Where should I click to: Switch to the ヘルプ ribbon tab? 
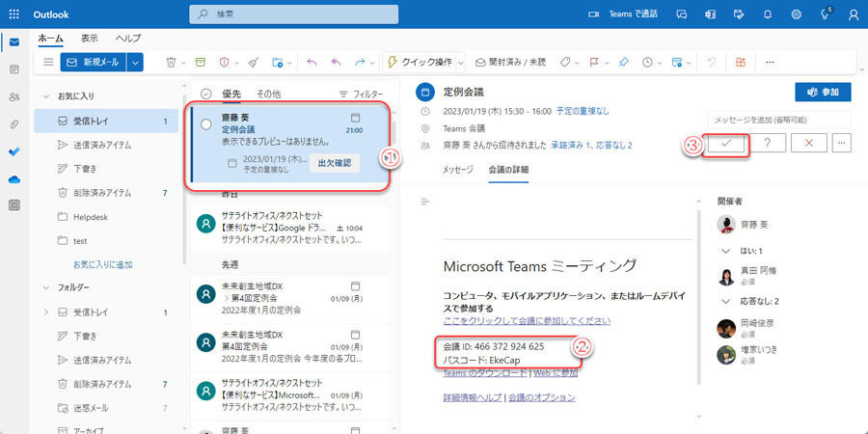128,39
